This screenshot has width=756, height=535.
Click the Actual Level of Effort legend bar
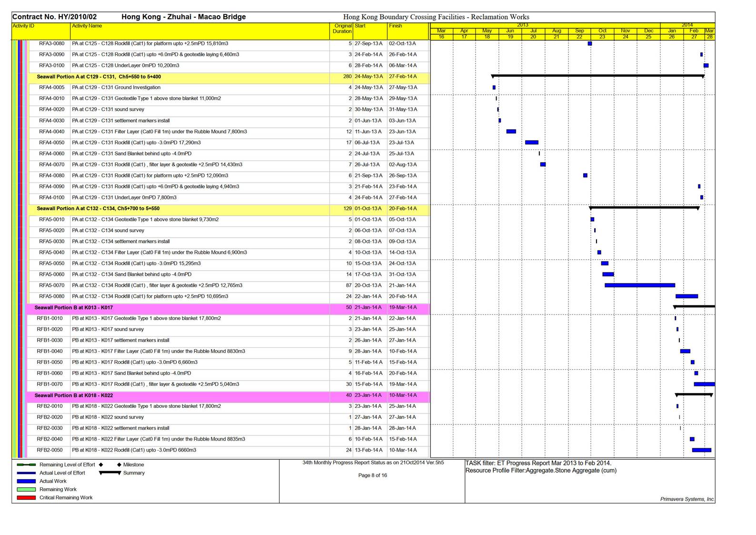coord(26,473)
